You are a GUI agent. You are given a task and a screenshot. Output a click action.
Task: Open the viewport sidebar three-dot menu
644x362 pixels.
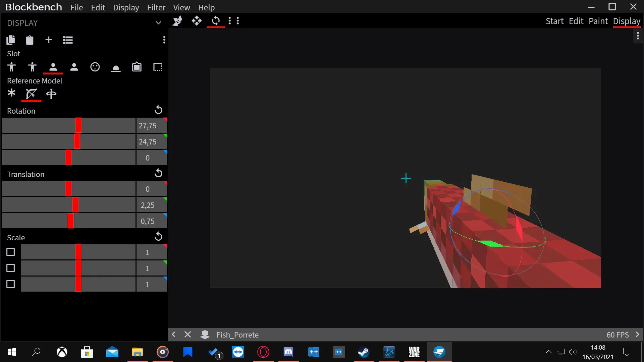[638, 36]
